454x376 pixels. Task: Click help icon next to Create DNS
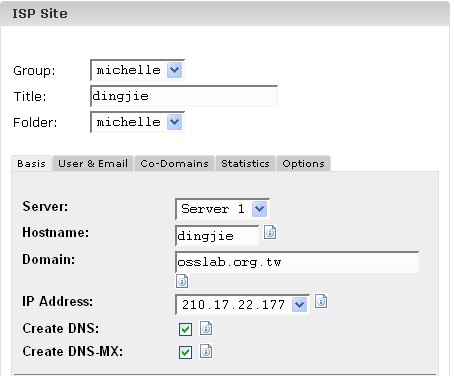(206, 328)
